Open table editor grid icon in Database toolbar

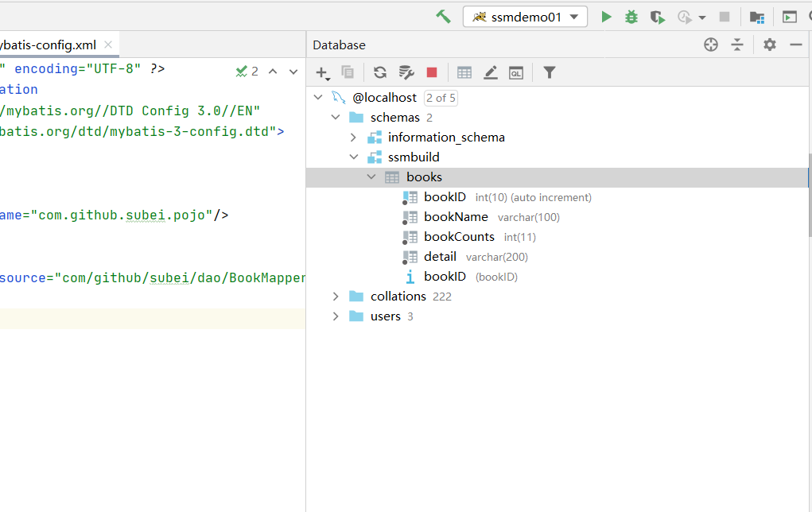[x=464, y=72]
